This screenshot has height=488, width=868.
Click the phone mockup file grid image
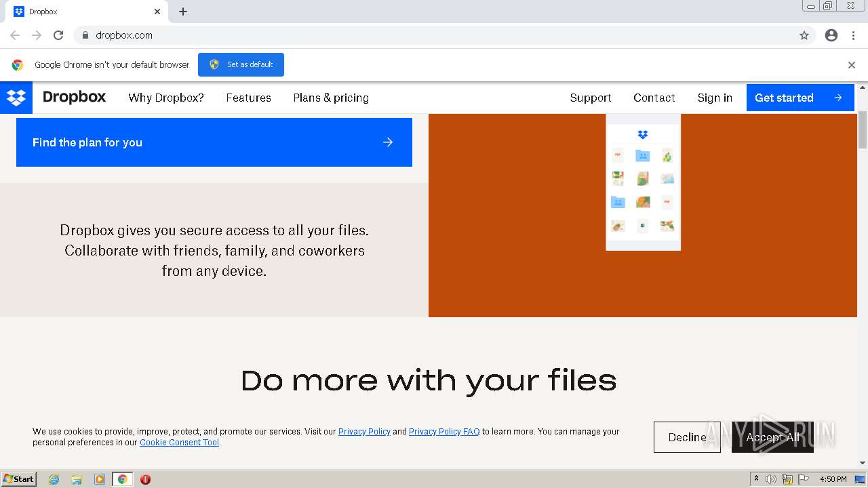pyautogui.click(x=643, y=182)
